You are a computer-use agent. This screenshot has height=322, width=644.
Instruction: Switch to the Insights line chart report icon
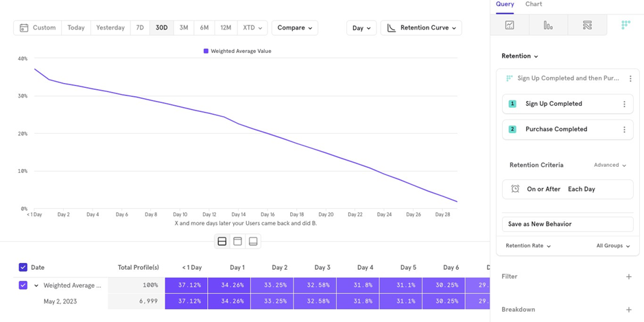coord(510,25)
